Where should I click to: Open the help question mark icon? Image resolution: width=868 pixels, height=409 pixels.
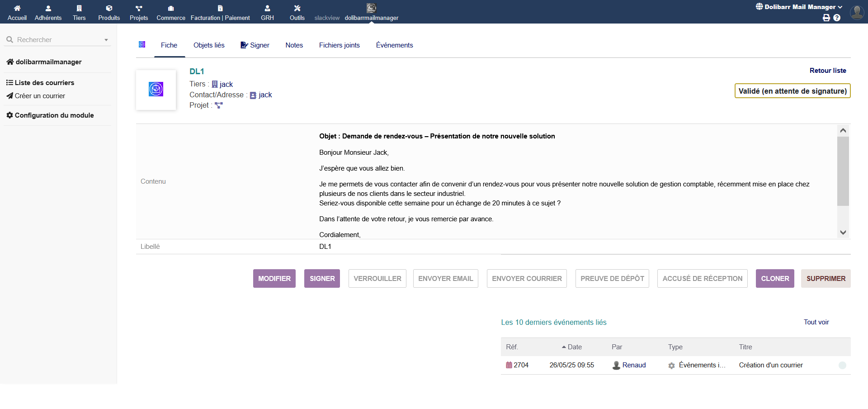coord(837,18)
